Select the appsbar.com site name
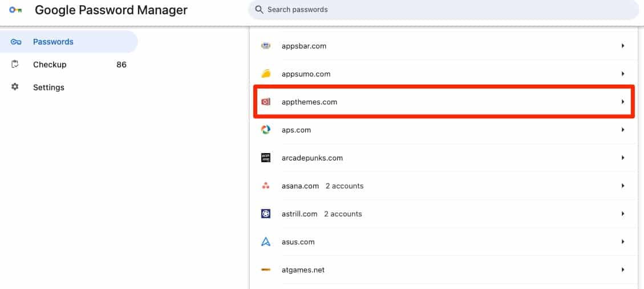Viewport: 644px width, 289px height. point(304,46)
